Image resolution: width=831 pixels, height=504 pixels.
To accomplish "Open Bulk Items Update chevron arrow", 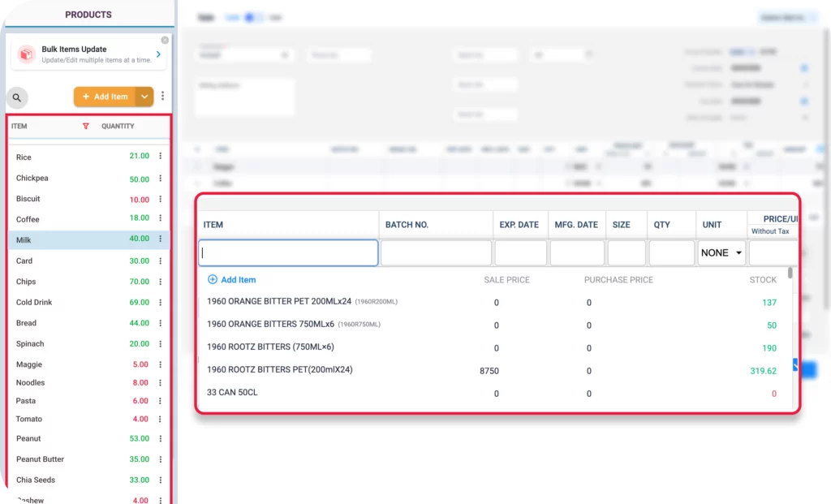I will [158, 54].
